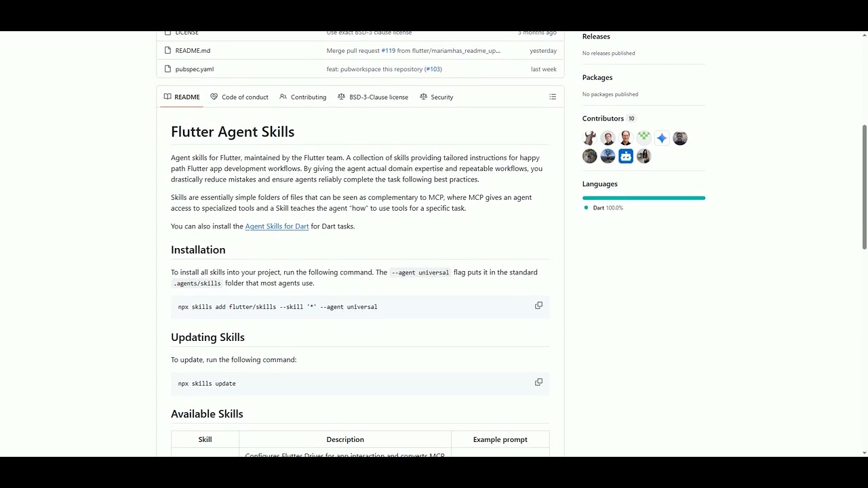Open the LICENSE file
868x488 pixels.
click(x=186, y=33)
